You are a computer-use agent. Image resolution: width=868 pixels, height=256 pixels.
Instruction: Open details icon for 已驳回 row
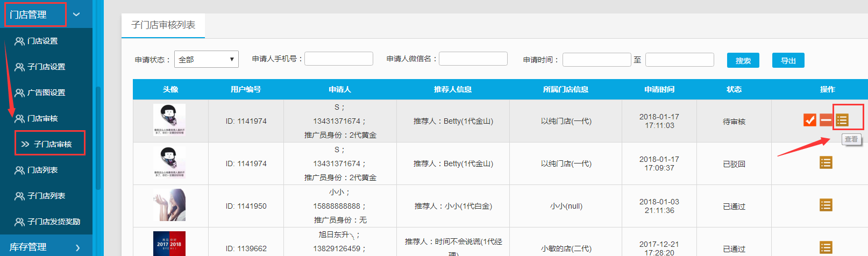click(826, 162)
